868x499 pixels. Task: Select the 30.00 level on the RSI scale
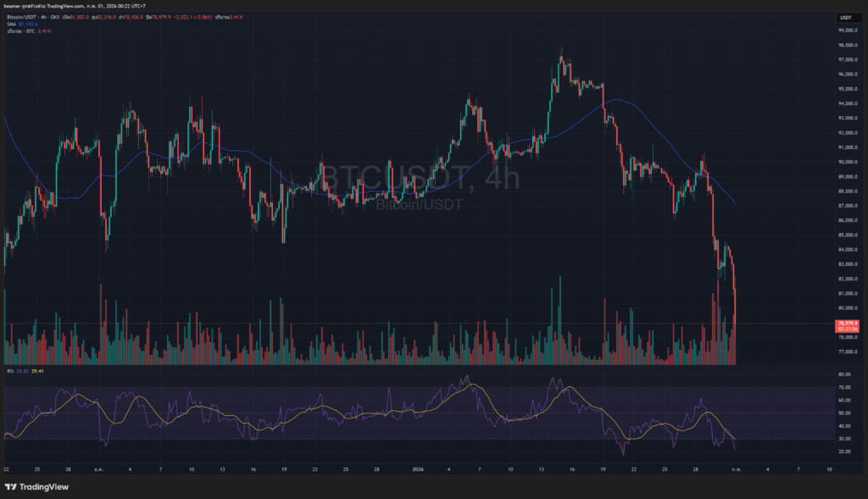pyautogui.click(x=844, y=439)
